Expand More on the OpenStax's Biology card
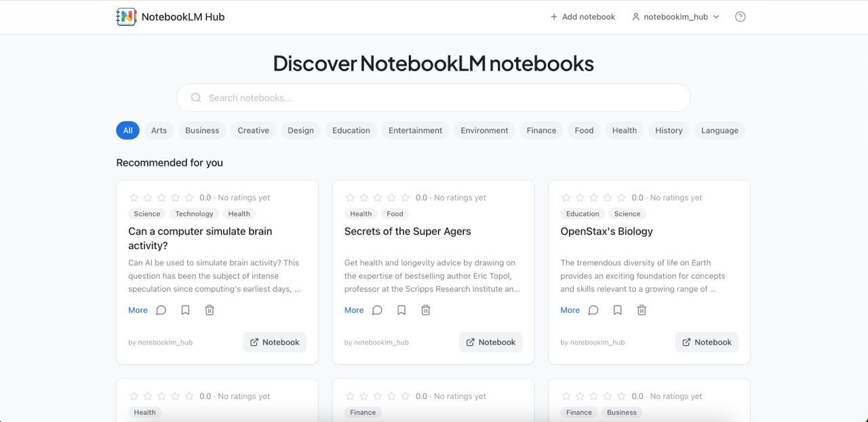The height and width of the screenshot is (422, 868). pyautogui.click(x=570, y=310)
